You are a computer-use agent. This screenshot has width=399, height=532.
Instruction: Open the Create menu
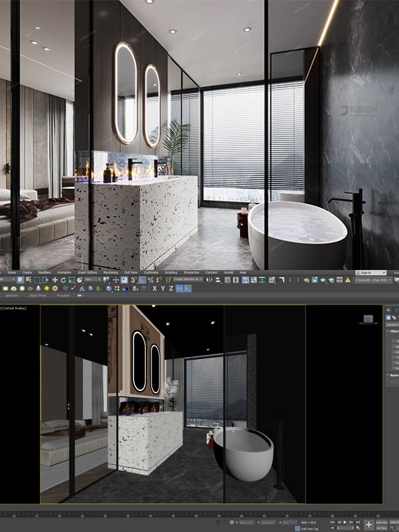[x=27, y=273]
